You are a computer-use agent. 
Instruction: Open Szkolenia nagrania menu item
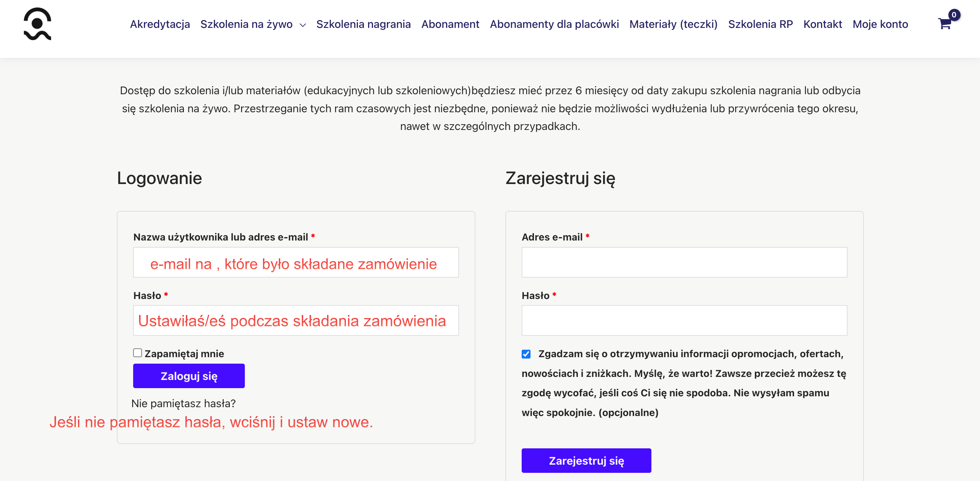363,24
